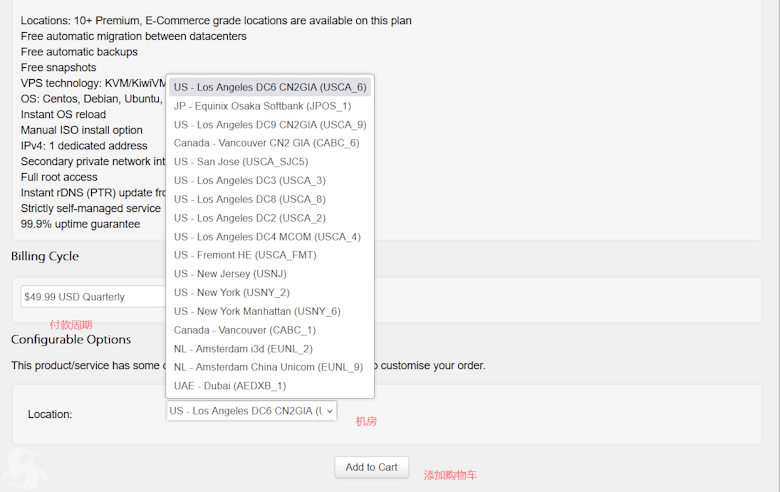Select US - Los Angeles DC8 option
This screenshot has height=492, width=780.
click(249, 199)
